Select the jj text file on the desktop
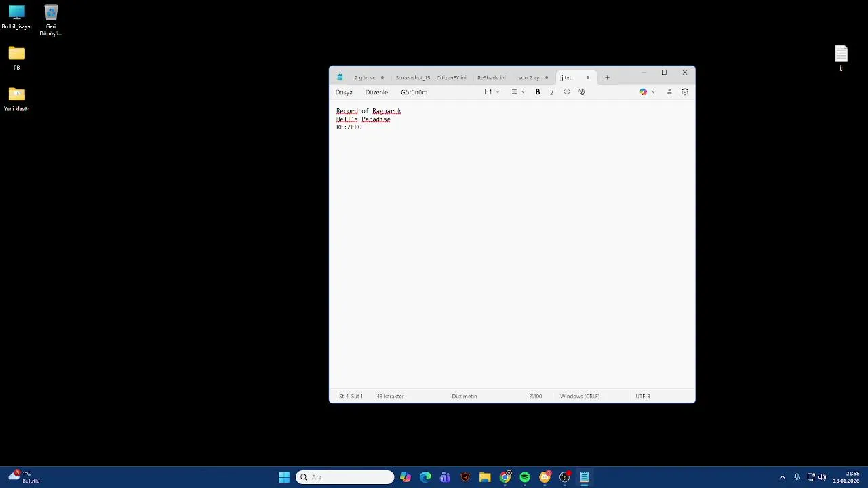Viewport: 868px width, 488px height. point(842,58)
